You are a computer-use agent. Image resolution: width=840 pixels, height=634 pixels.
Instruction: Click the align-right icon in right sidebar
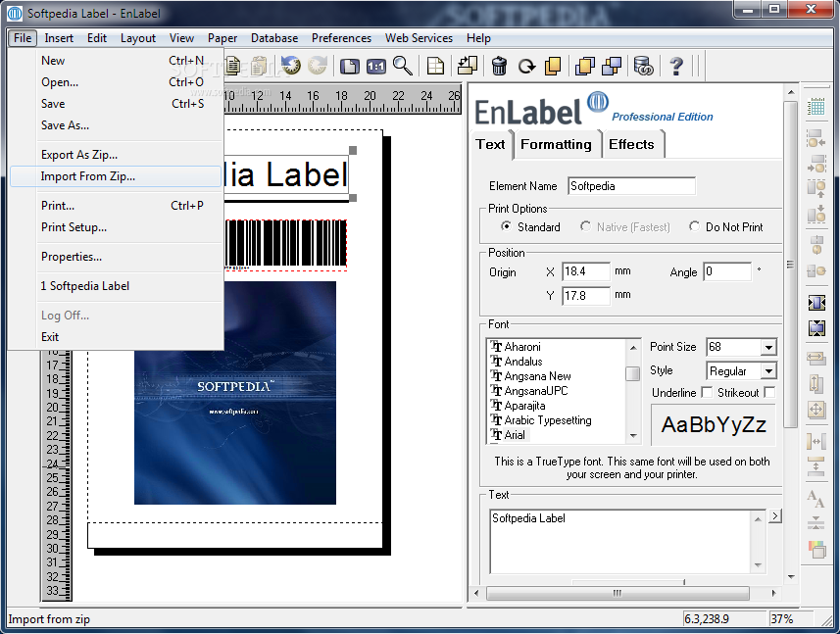[816, 164]
